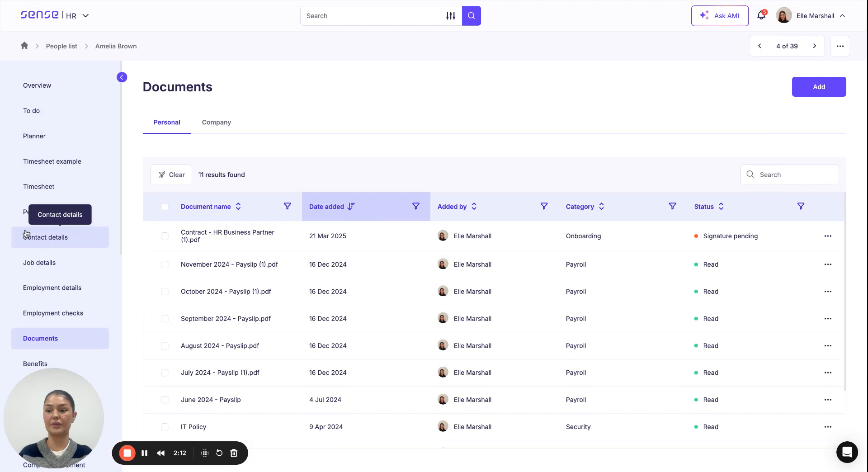Check the June 2024 Payslip row checkbox

[165, 400]
